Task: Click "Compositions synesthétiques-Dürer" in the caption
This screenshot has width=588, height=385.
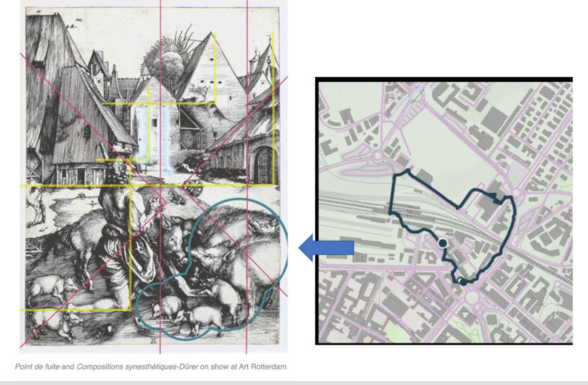Action: (138, 367)
